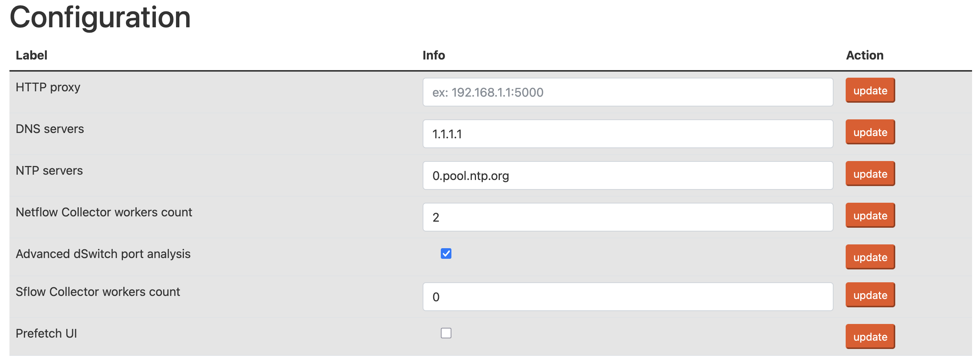980x363 pixels.
Task: Focus the HTTP proxy input field
Action: (x=627, y=92)
